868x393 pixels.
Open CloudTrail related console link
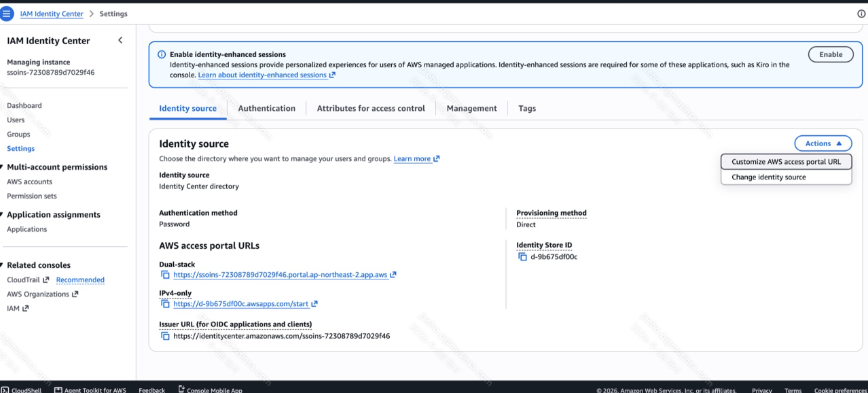coord(28,279)
